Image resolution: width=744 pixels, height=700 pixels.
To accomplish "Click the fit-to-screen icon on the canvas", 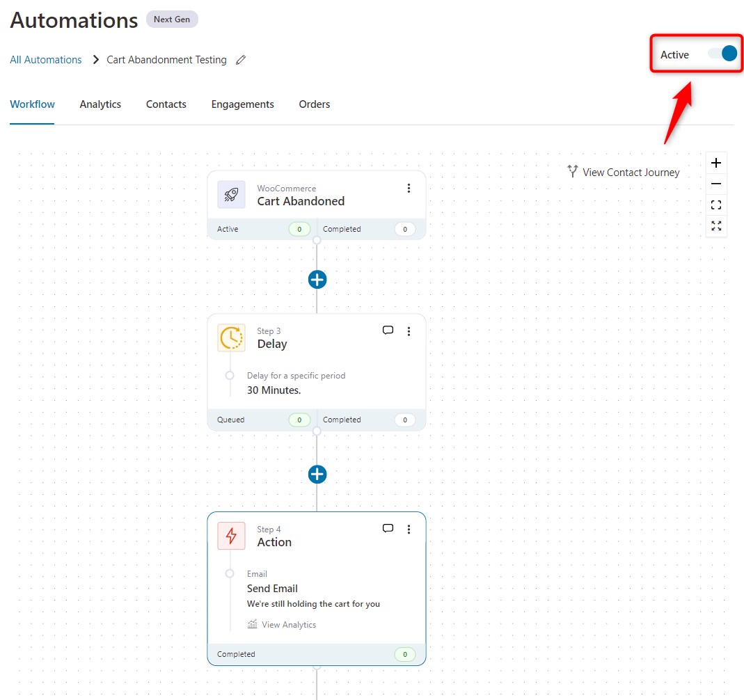I will coord(716,204).
